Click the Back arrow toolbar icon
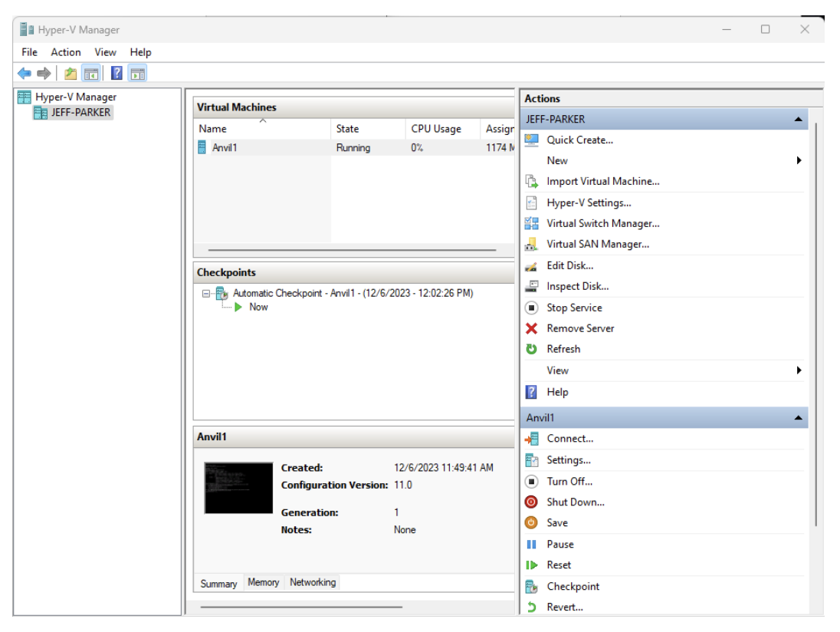Viewport: 840px width, 632px height. point(25,73)
